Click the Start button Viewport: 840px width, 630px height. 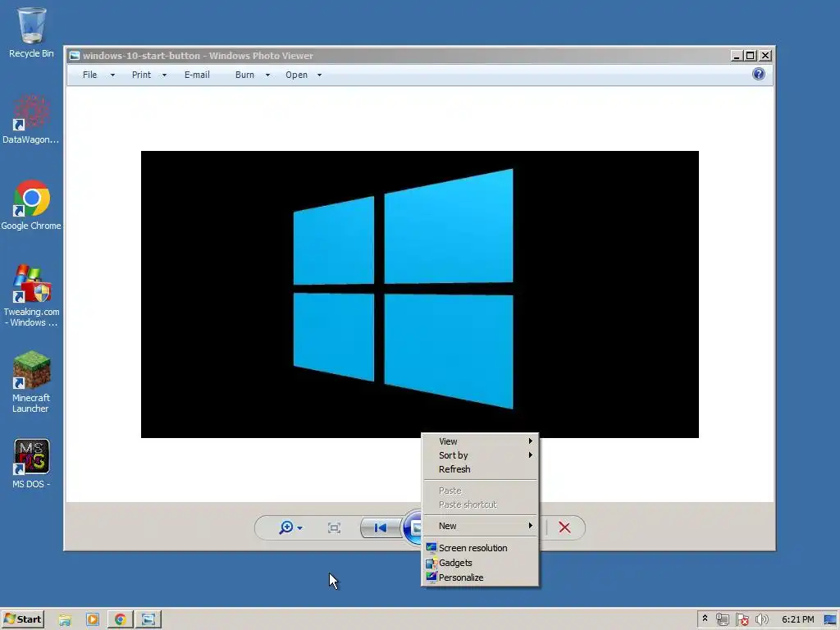pyautogui.click(x=22, y=619)
